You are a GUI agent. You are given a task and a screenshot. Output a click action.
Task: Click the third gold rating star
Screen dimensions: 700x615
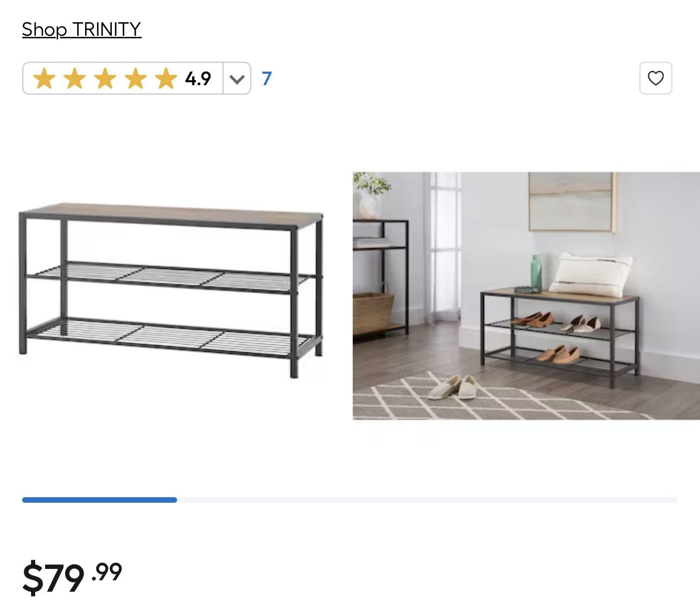(x=105, y=79)
